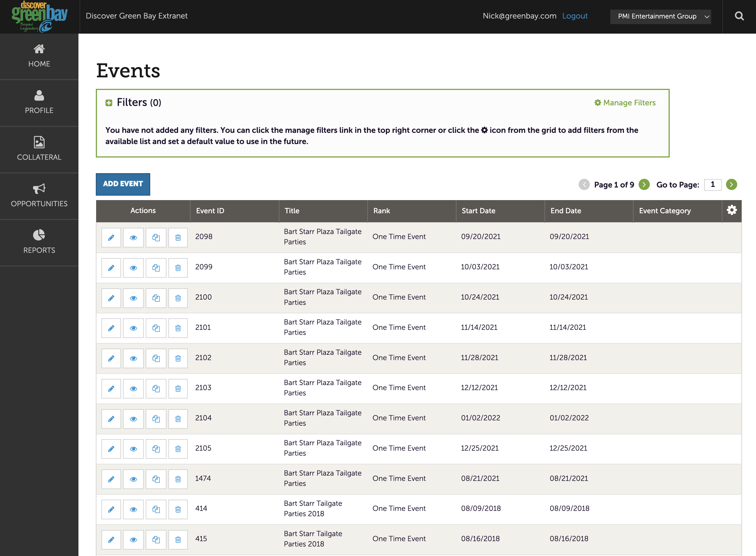View event 2101 with eye icon
Image resolution: width=756 pixels, height=556 pixels.
[x=133, y=328]
